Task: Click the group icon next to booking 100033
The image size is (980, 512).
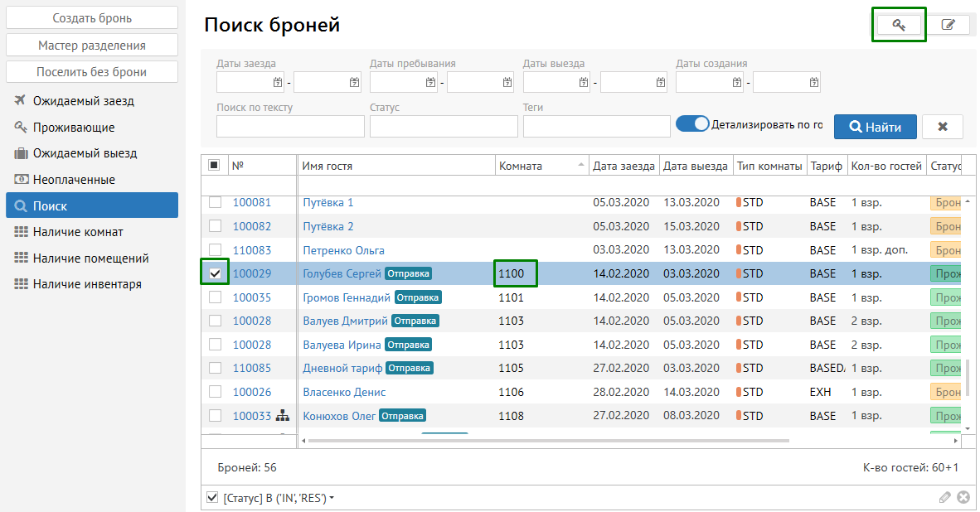Action: pyautogui.click(x=282, y=416)
